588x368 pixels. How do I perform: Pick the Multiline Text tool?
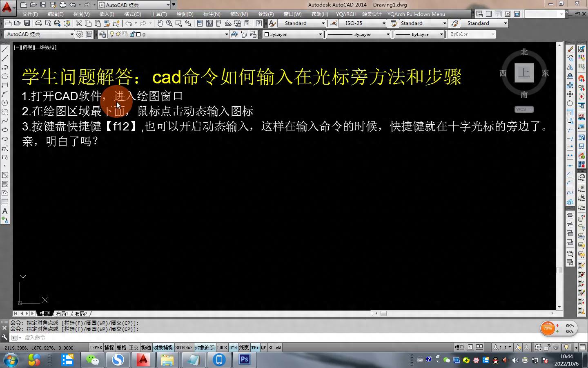5,211
